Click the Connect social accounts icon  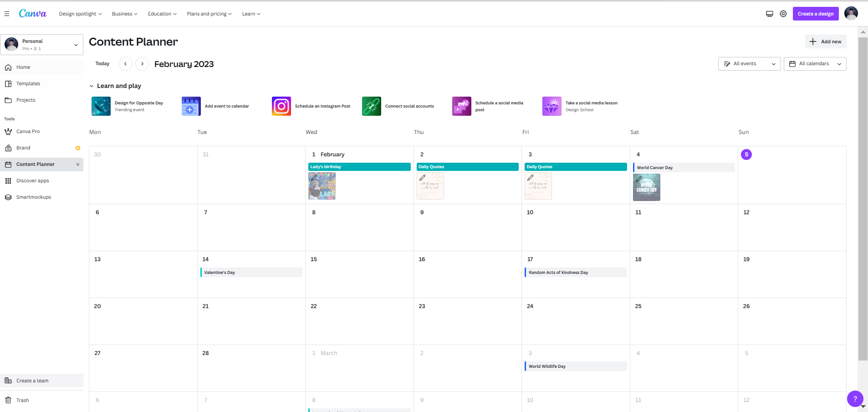[372, 106]
